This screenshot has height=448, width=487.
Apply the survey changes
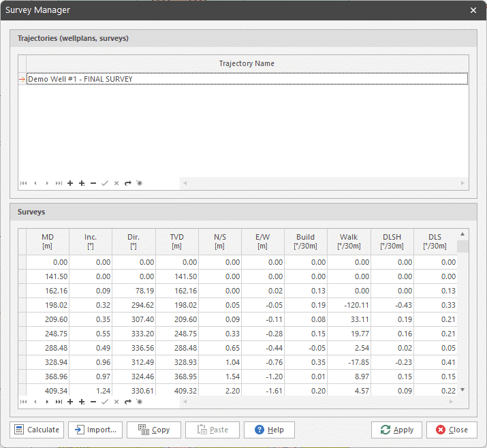[x=396, y=430]
